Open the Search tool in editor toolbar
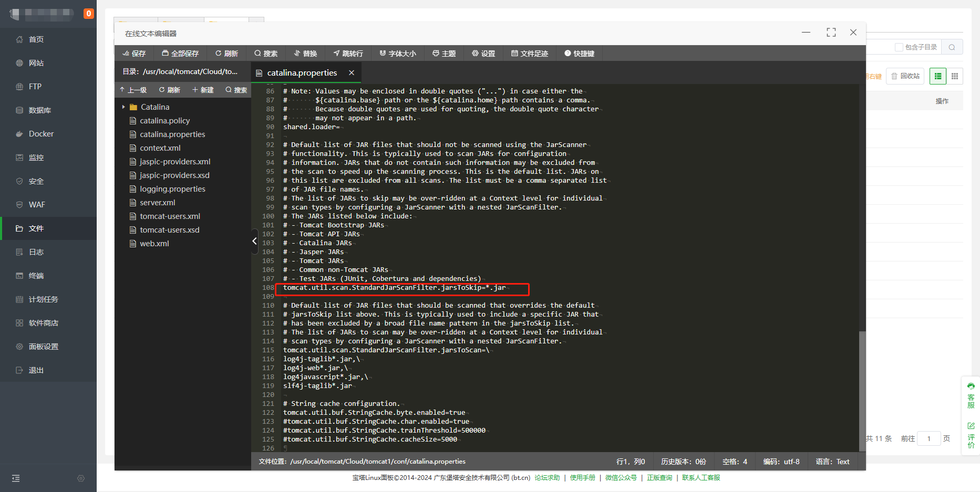The width and height of the screenshot is (980, 492). click(x=266, y=54)
